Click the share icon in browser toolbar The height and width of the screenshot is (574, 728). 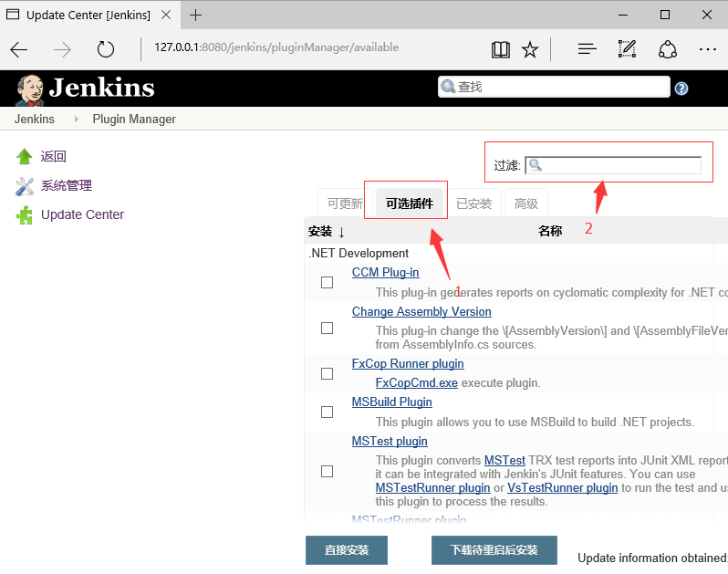tap(667, 49)
